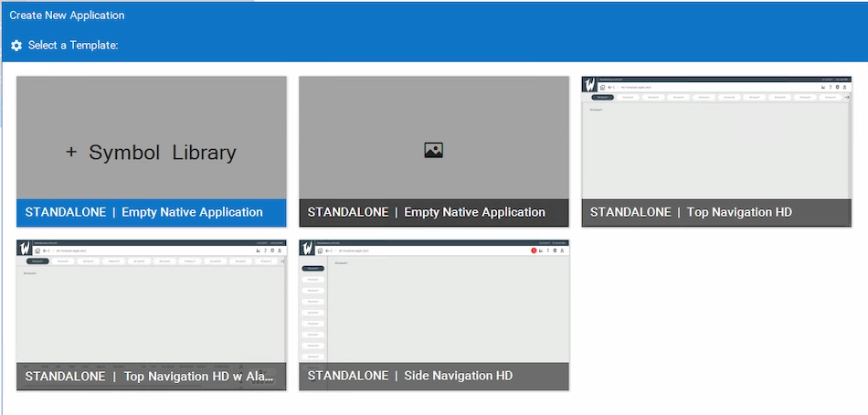Click right arrow icon in Top Navigation HD preview
The width and height of the screenshot is (868, 415).
click(846, 96)
